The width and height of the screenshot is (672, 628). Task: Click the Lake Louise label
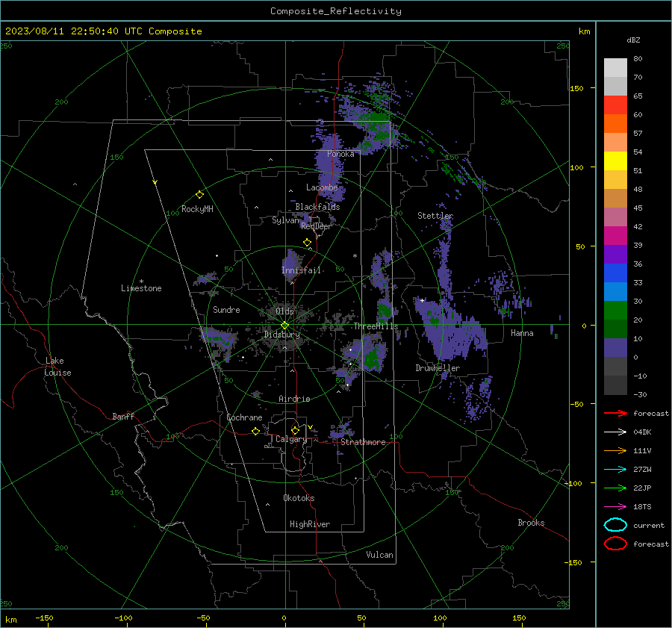[57, 367]
